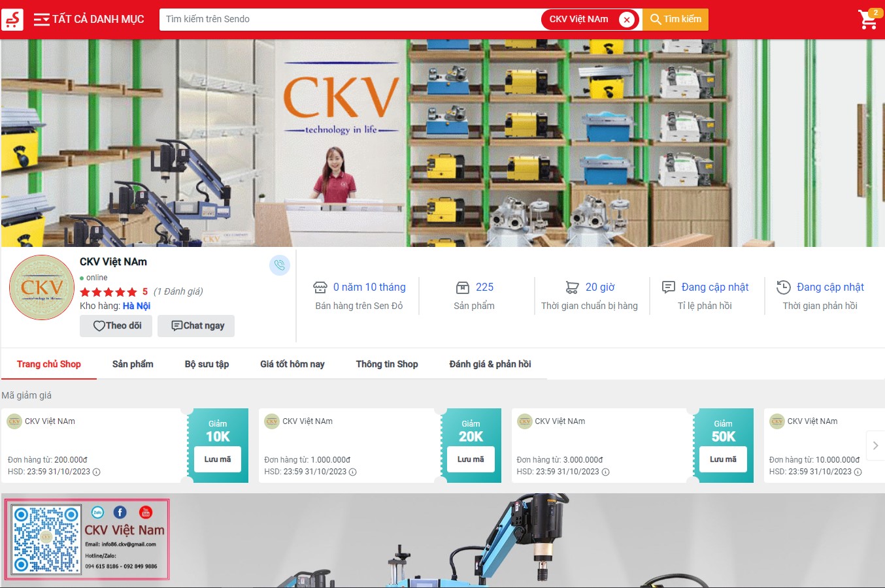The height and width of the screenshot is (588, 885).
Task: Focus the Sendo search input field
Action: (350, 20)
